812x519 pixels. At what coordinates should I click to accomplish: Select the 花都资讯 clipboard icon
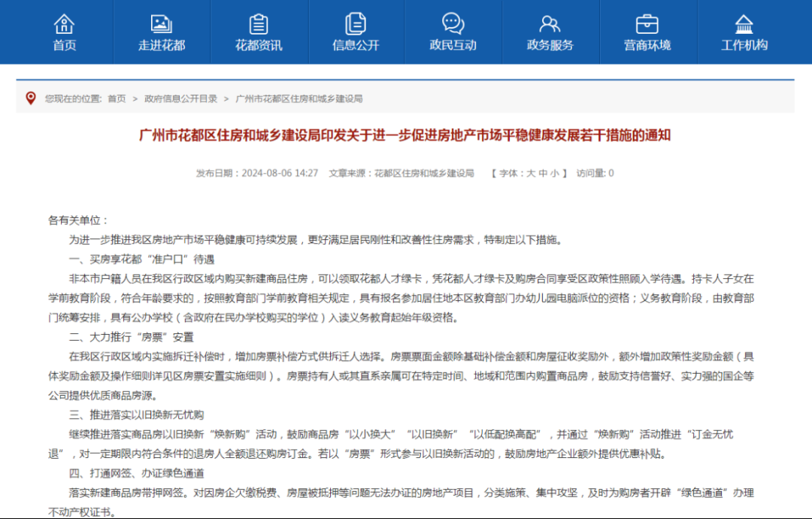[x=259, y=24]
